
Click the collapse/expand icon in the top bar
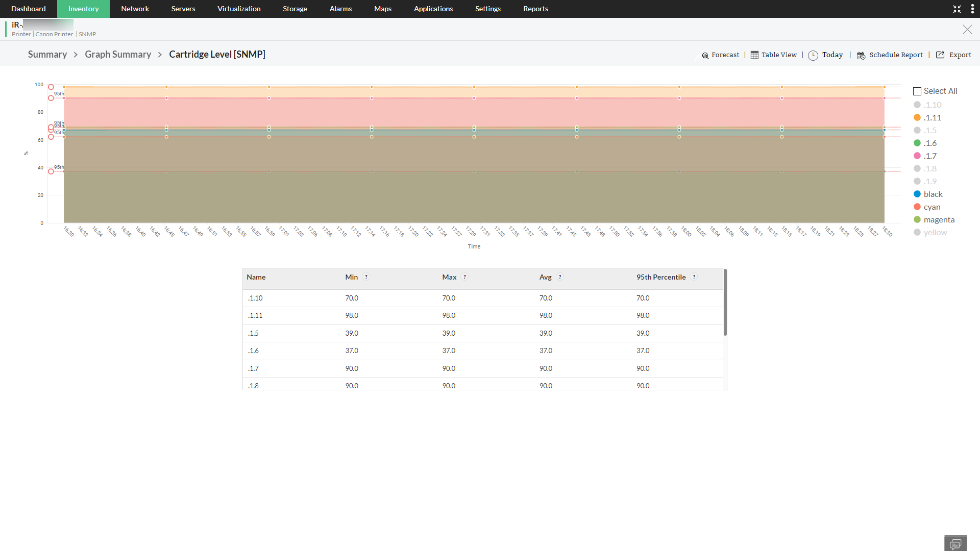pos(958,9)
